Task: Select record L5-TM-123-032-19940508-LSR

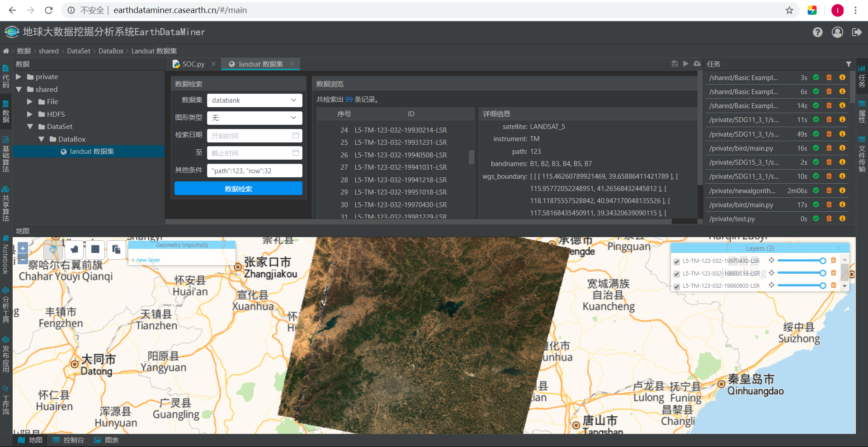Action: click(401, 155)
